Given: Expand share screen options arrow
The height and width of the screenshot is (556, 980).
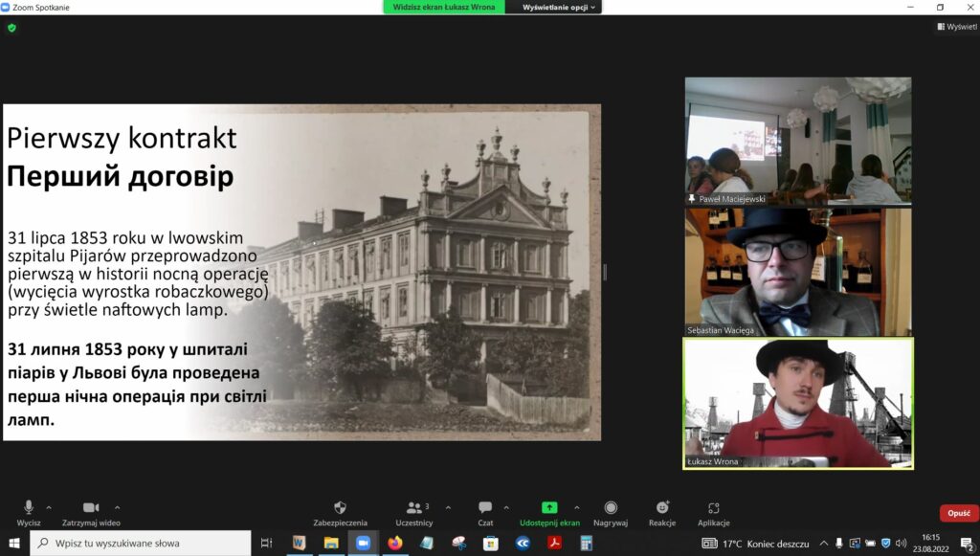Looking at the screenshot, I should (x=576, y=507).
